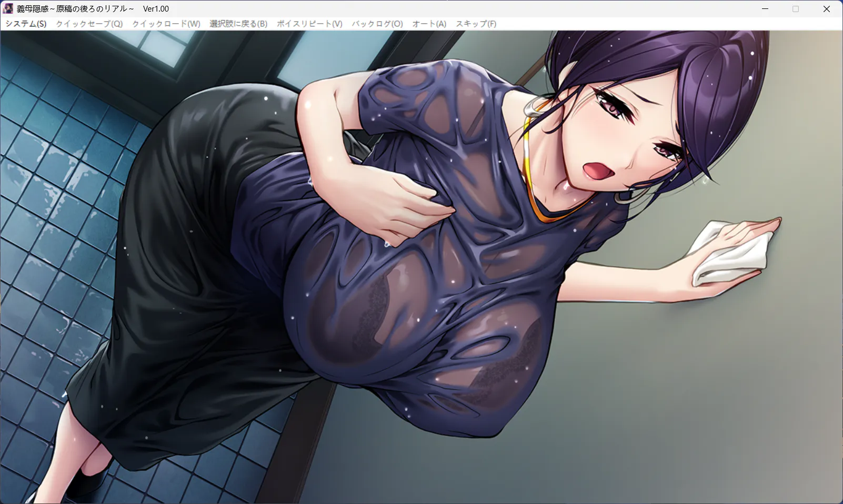Click the application icon in title bar
Viewport: 843px width, 504px height.
[x=8, y=9]
